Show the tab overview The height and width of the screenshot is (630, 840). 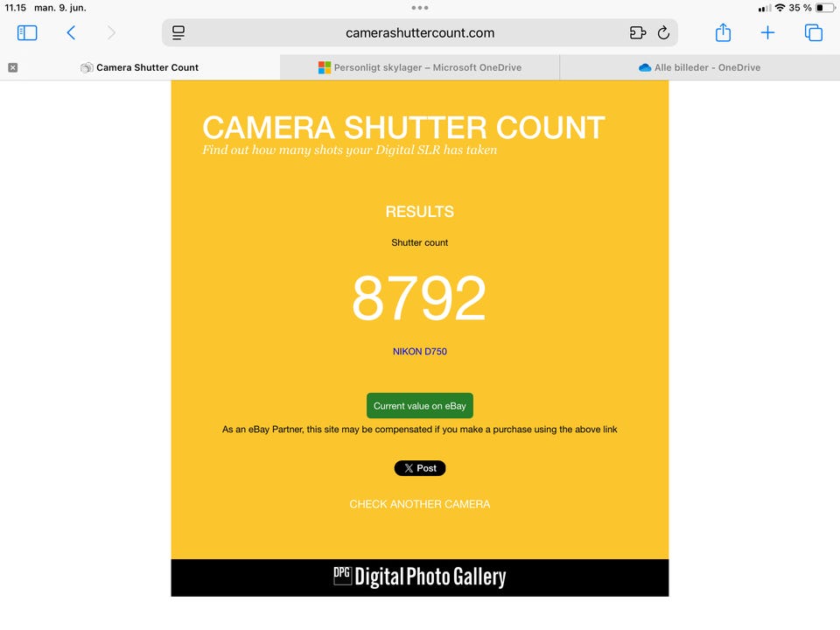(x=813, y=32)
